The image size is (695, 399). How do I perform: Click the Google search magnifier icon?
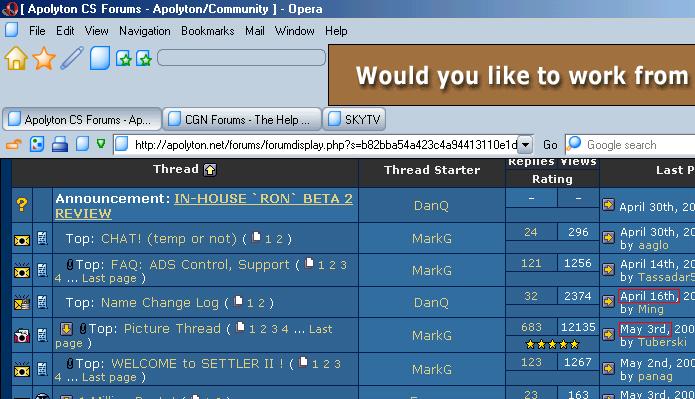574,144
